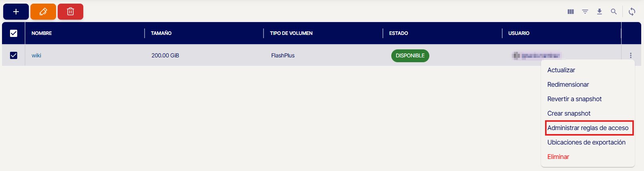Click the blue plus add button
Viewport: 644px width, 171px height.
coord(16,12)
